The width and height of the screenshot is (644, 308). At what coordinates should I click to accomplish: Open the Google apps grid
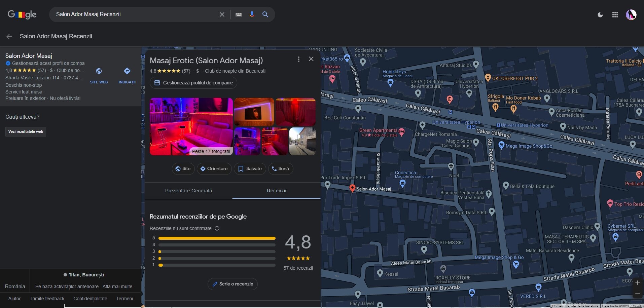click(x=615, y=15)
